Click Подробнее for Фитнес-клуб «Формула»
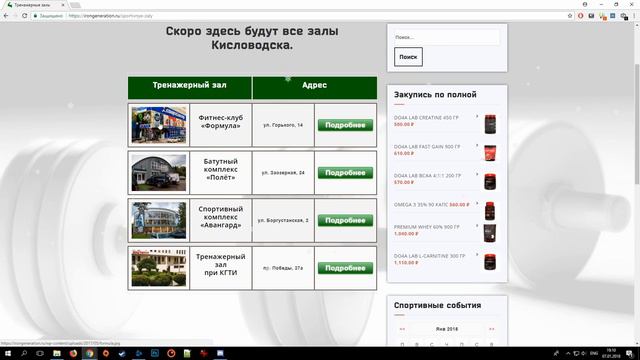 345,125
